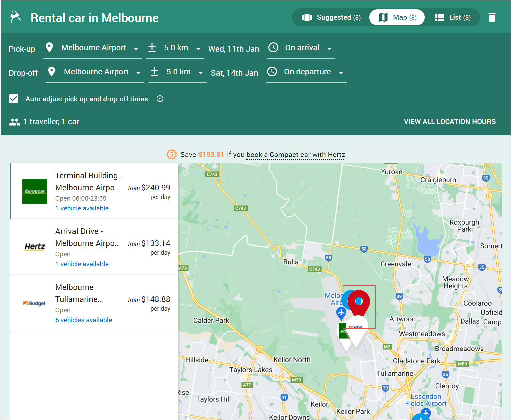
Task: Click the car keys icon in the header
Action: coord(15,17)
